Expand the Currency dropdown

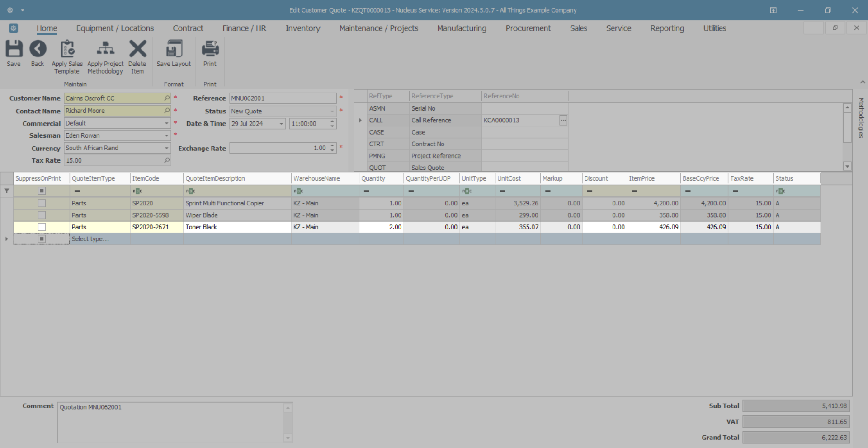pos(167,148)
